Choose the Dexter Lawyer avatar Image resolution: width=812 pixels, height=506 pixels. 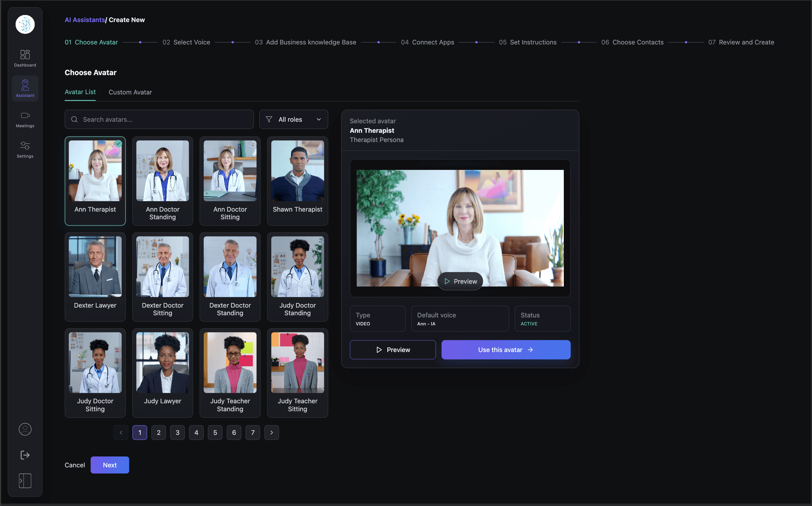pyautogui.click(x=95, y=277)
